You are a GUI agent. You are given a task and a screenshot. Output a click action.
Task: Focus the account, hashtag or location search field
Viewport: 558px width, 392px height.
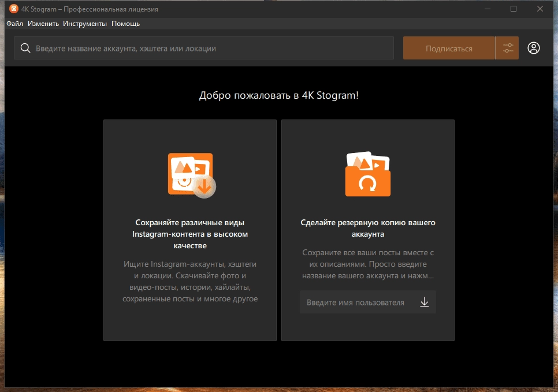click(x=204, y=48)
